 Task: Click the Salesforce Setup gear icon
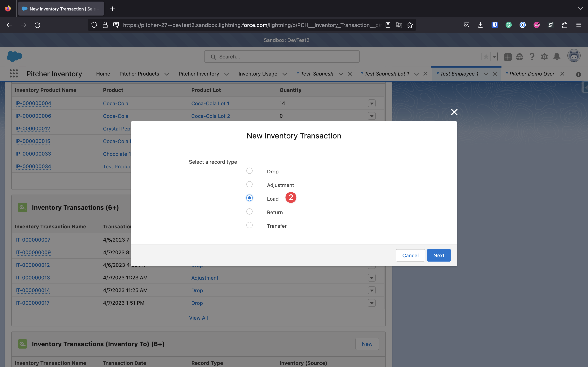(544, 57)
